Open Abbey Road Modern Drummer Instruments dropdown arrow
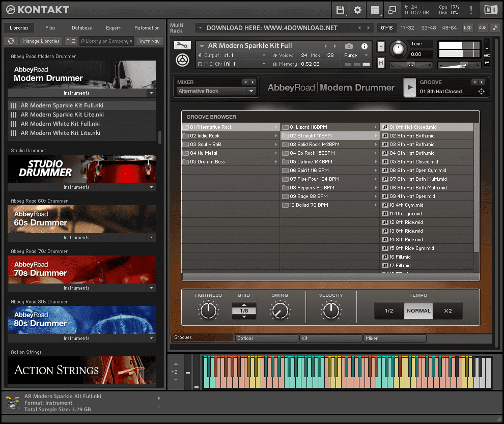Image resolution: width=504 pixels, height=424 pixels. (x=151, y=93)
